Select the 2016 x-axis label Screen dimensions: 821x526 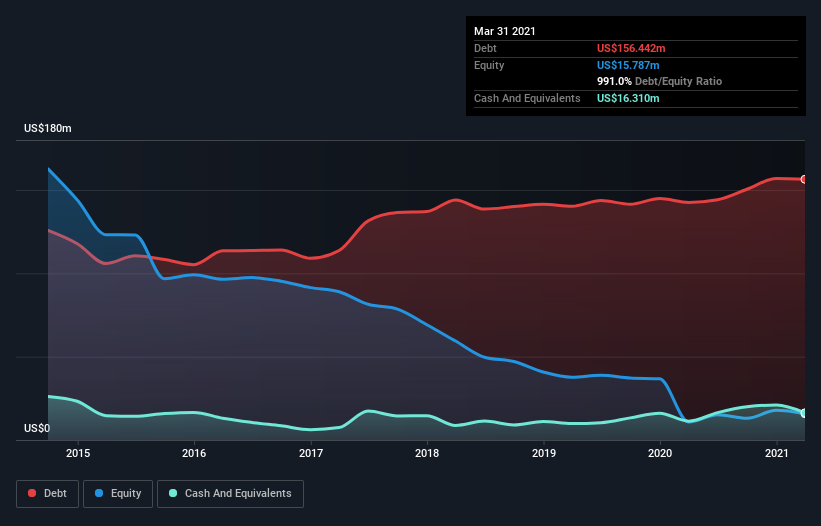coord(194,453)
